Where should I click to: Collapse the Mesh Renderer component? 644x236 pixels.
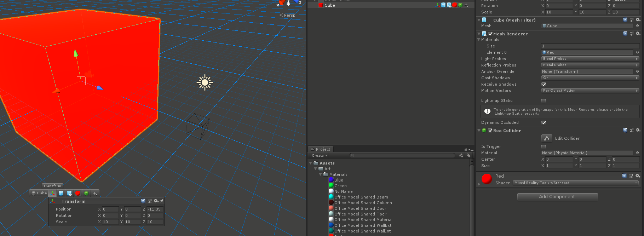click(x=479, y=34)
